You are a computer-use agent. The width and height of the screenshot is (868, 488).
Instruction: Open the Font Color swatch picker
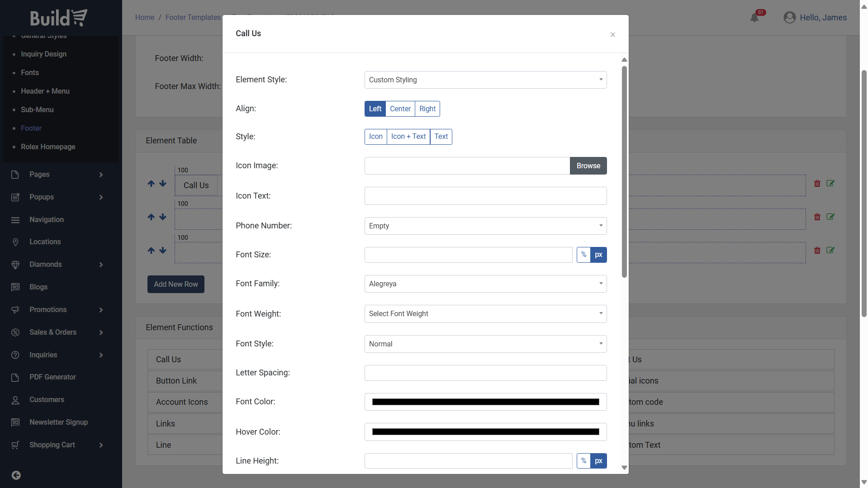(485, 402)
